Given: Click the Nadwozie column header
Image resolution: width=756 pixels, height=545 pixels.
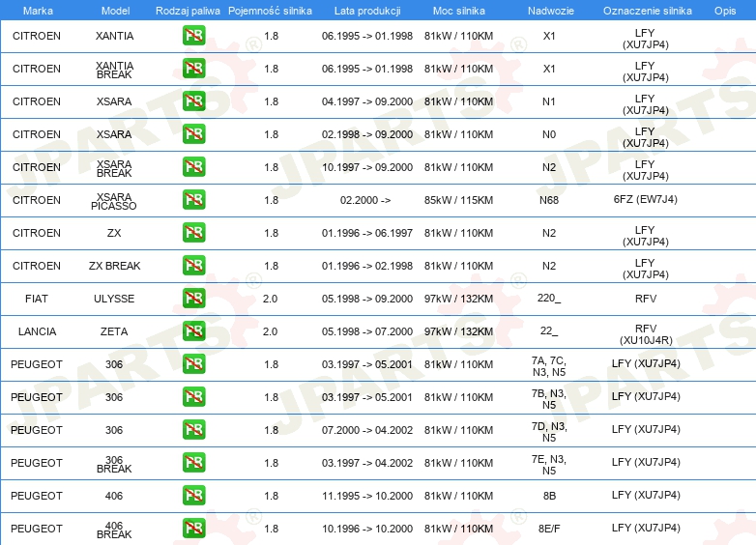Looking at the screenshot, I should coord(551,11).
